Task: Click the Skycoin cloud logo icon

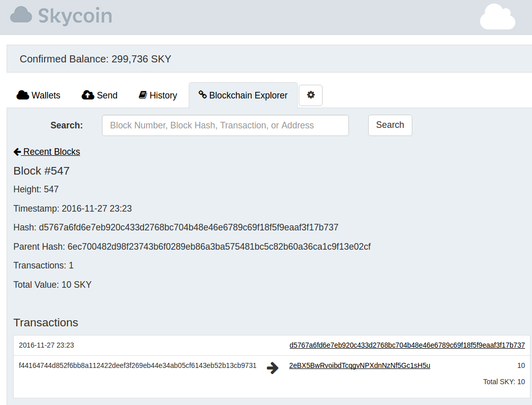Action: pyautogui.click(x=21, y=15)
